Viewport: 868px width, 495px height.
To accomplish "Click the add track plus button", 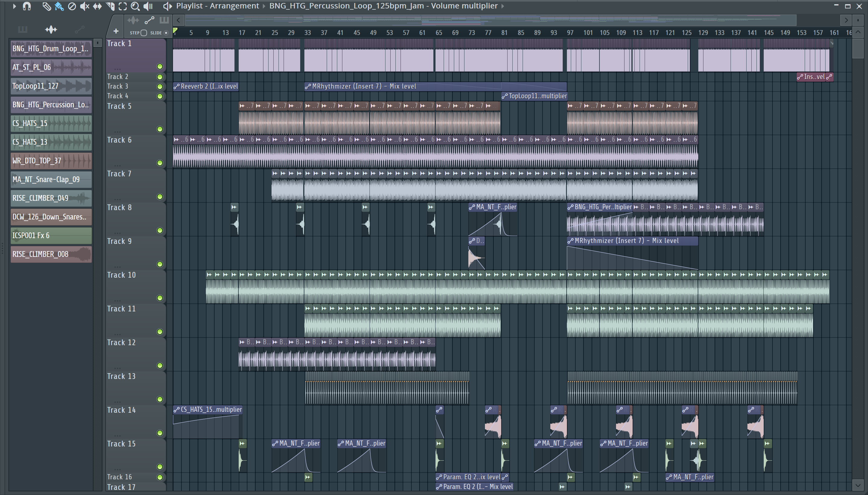I will (x=116, y=31).
